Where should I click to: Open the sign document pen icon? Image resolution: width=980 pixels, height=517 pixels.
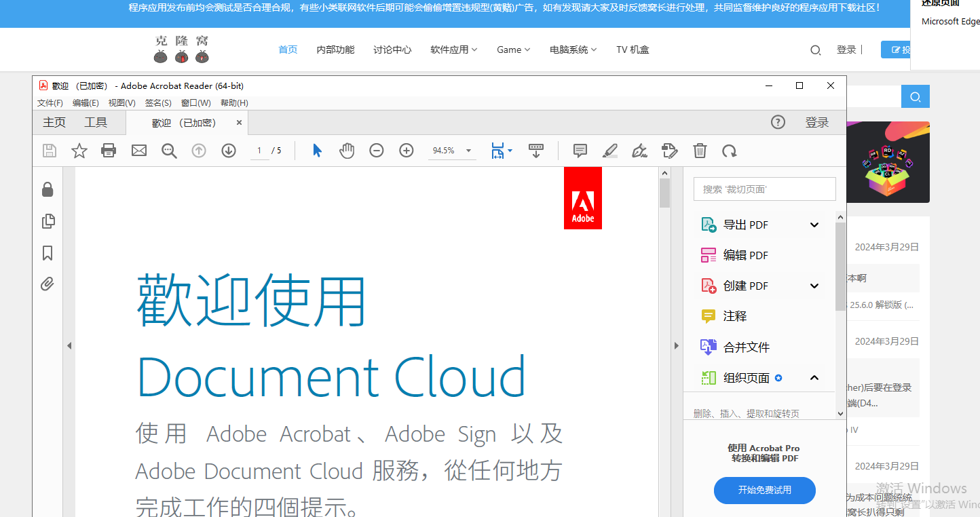click(x=640, y=151)
